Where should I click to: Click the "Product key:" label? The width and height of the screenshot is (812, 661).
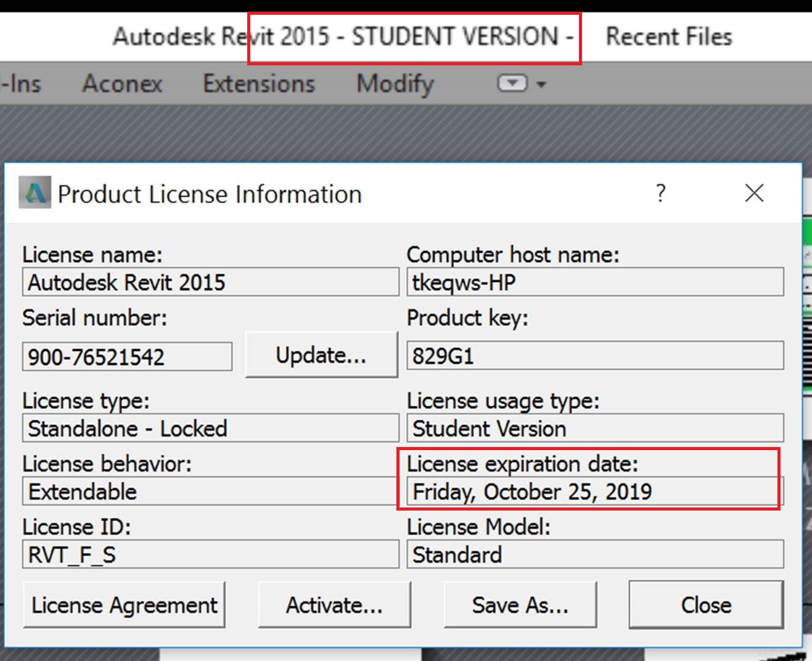point(467,318)
